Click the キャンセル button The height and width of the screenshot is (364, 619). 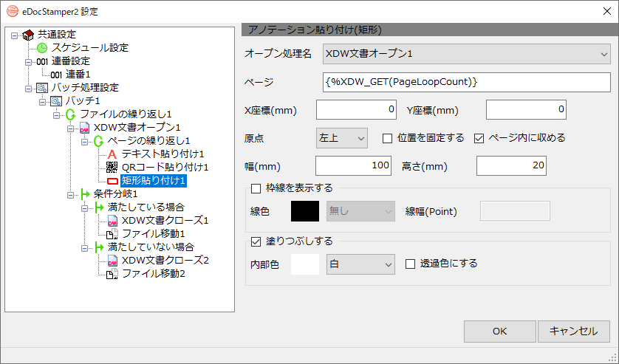pos(574,332)
